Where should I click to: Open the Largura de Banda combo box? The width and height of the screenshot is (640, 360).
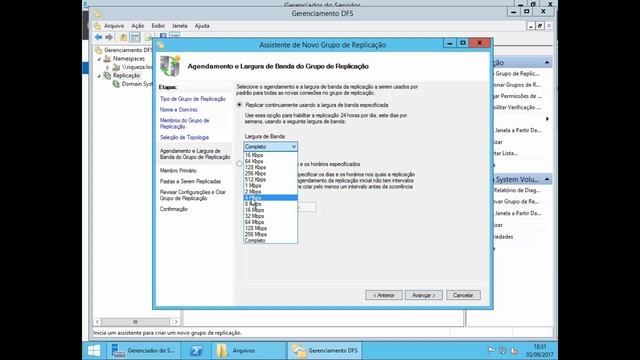pyautogui.click(x=271, y=147)
